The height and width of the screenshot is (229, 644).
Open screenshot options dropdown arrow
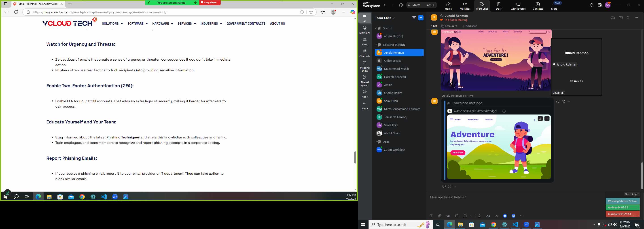pos(471,216)
